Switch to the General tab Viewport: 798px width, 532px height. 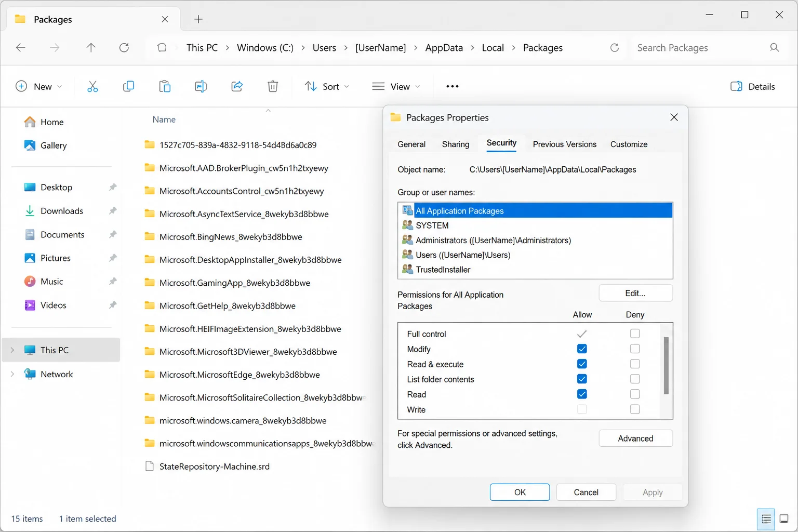pos(411,144)
